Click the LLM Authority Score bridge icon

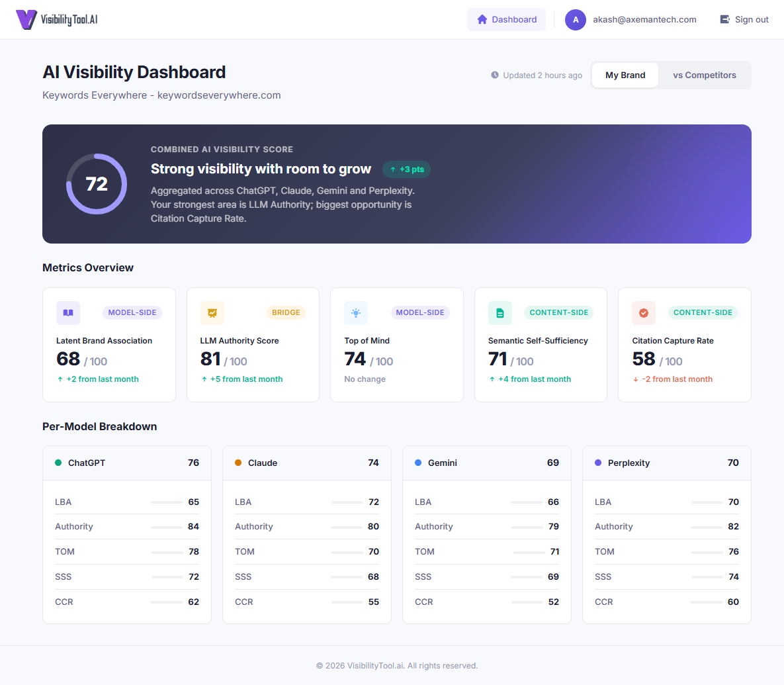coord(212,312)
